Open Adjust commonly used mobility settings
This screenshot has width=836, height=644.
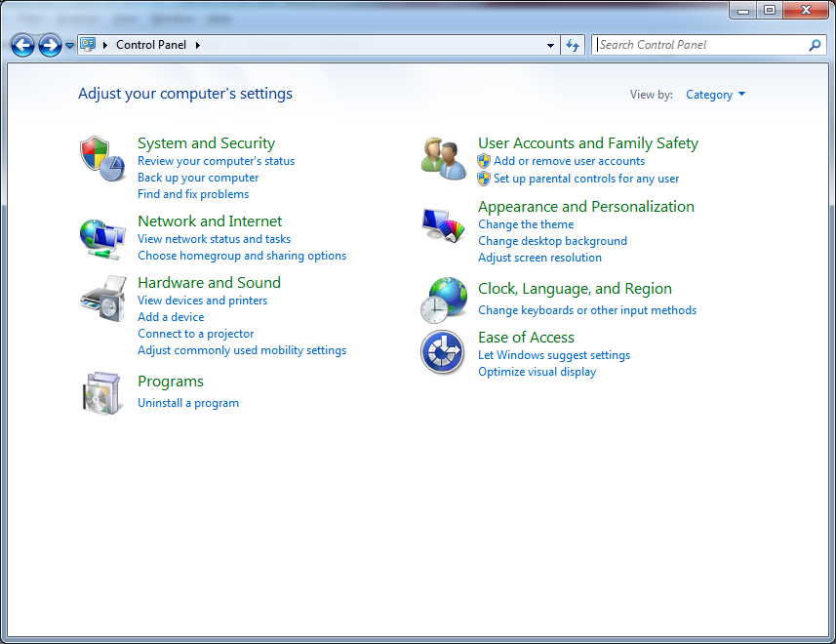pos(242,349)
